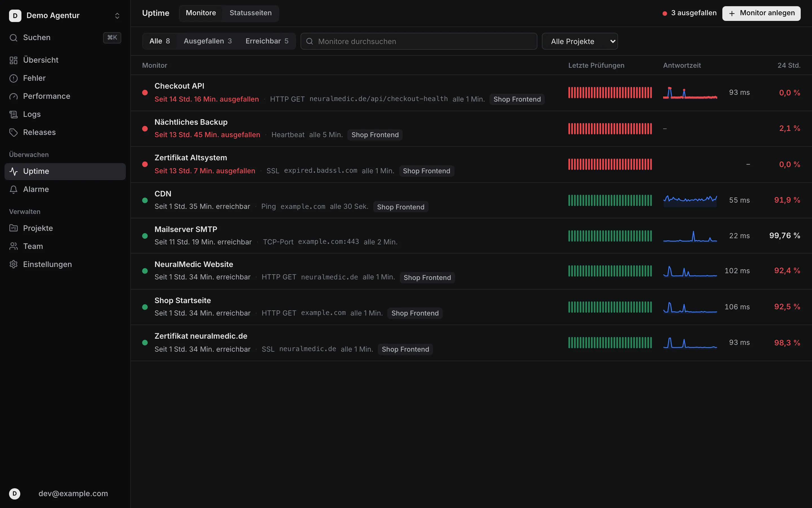The image size is (812, 508).
Task: Click green status dot of CDN monitor
Action: (x=145, y=200)
